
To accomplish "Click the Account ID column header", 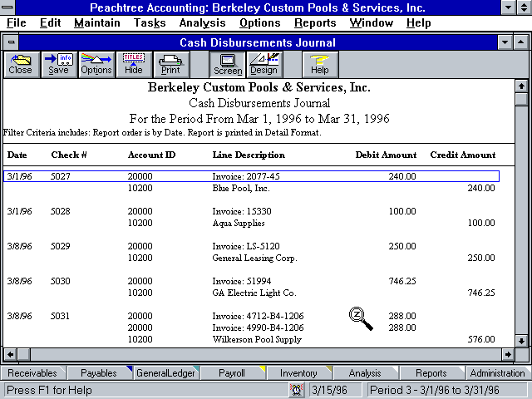I will [151, 155].
